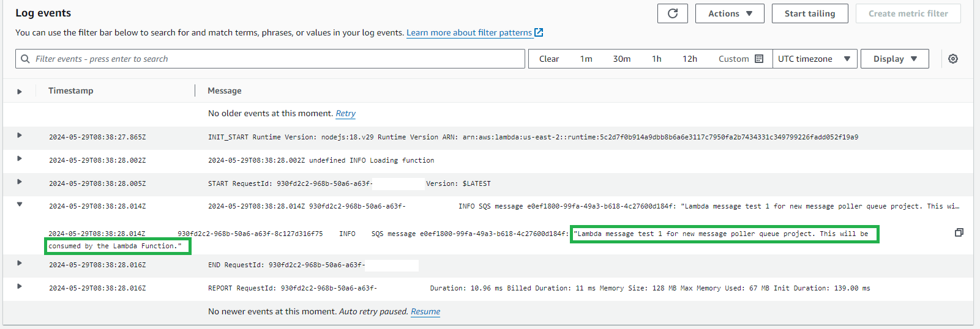Click timestamp 2024-05-29T08:38:28.002Z
The image size is (980, 329).
tap(97, 160)
